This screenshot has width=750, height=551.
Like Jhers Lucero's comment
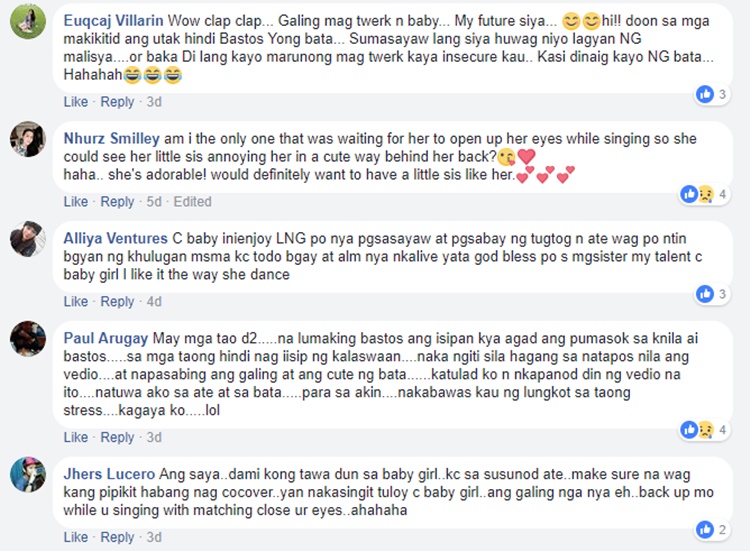tap(76, 537)
